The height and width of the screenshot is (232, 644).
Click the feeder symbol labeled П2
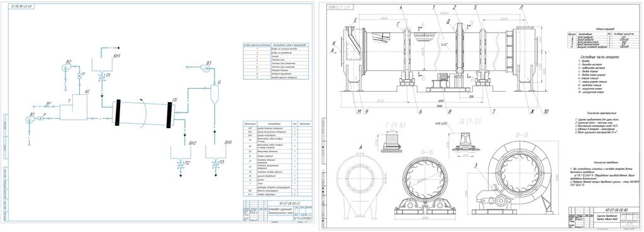180,163
